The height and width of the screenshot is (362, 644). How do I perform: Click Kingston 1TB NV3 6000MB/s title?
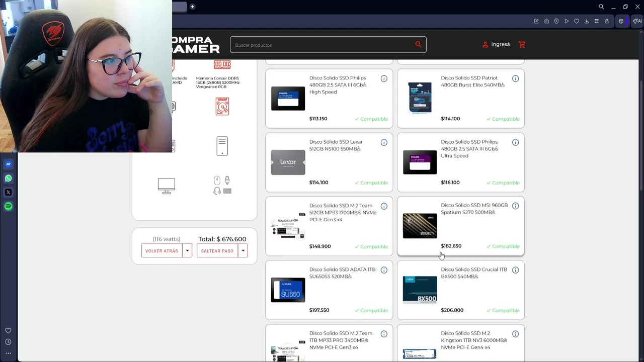[x=474, y=340]
